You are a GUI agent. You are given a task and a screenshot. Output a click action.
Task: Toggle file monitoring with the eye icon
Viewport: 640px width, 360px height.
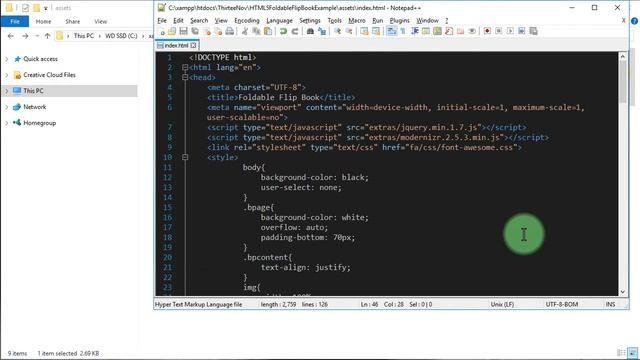tap(472, 31)
